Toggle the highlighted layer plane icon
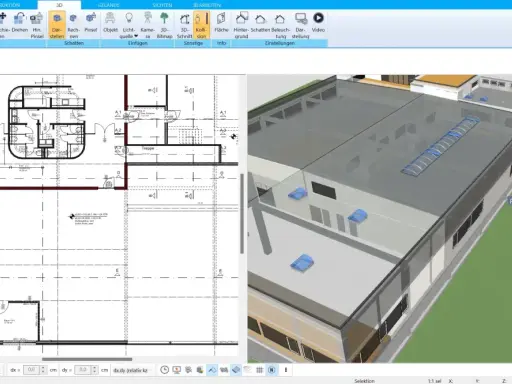This screenshot has width=512, height=384. (x=236, y=370)
